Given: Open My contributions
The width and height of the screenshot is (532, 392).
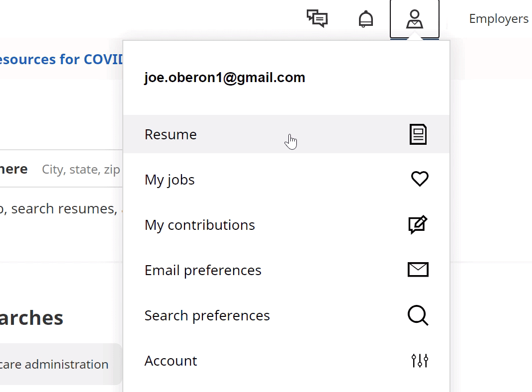Looking at the screenshot, I should click(199, 225).
